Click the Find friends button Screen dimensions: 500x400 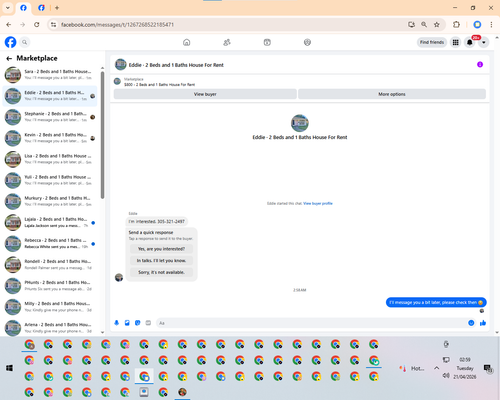[432, 42]
